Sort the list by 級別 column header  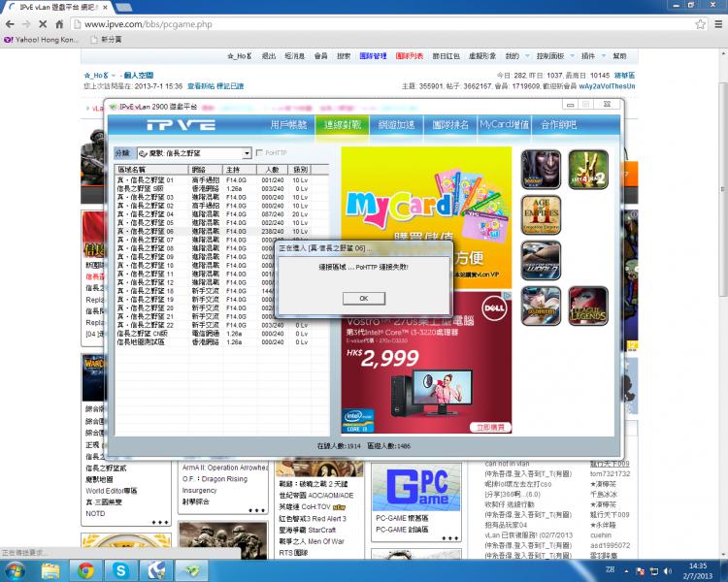300,170
